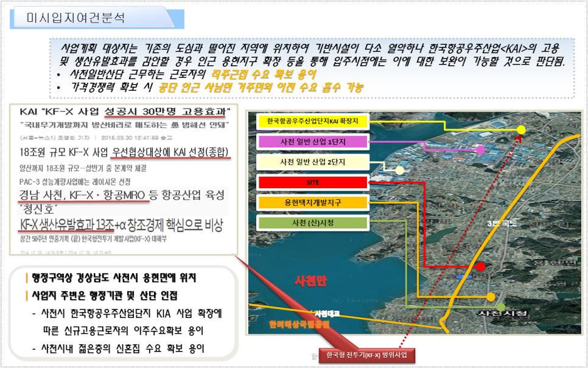The image size is (588, 368).
Task: Select the yellow 한국항공우주산업단지KAI 확장지 legend box
Action: click(312, 121)
